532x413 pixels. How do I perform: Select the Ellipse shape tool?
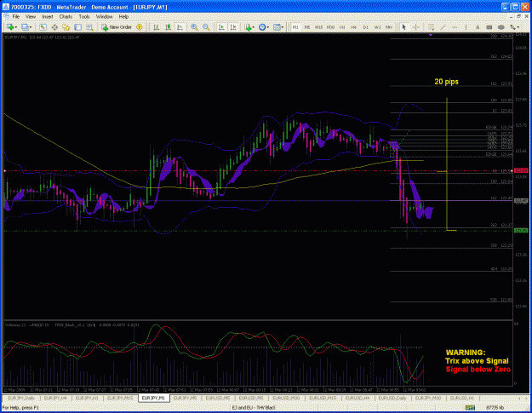(501, 27)
